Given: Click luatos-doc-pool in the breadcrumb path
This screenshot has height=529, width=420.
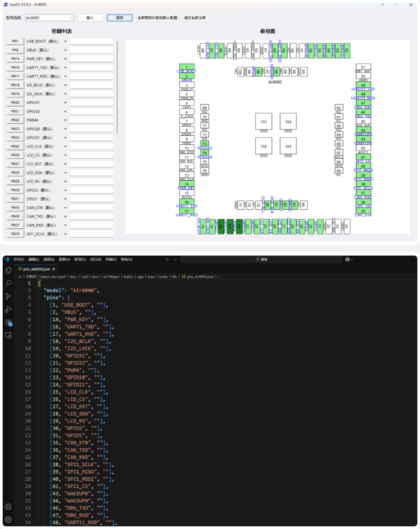Looking at the screenshot, I should (53, 277).
